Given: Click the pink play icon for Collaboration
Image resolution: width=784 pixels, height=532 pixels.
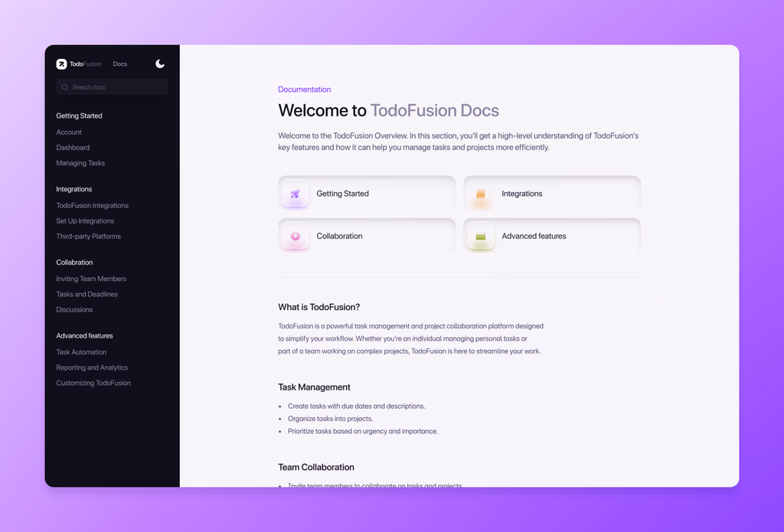Looking at the screenshot, I should click(x=296, y=237).
